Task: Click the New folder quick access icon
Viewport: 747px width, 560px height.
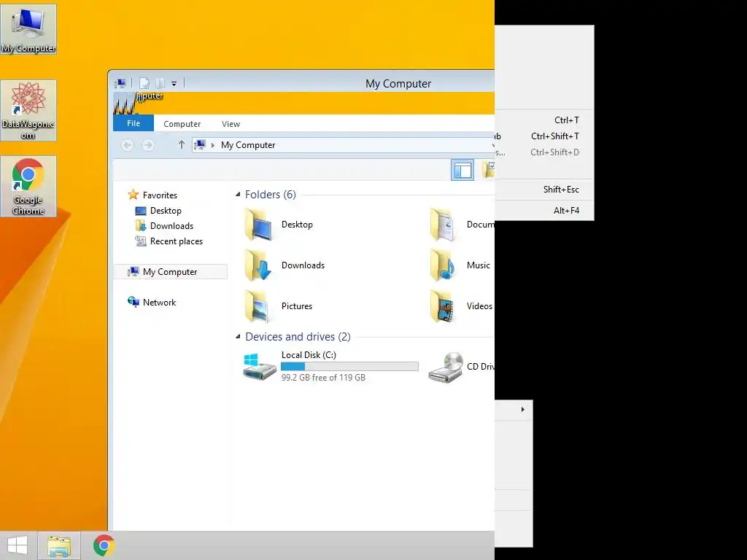Action: pos(160,84)
